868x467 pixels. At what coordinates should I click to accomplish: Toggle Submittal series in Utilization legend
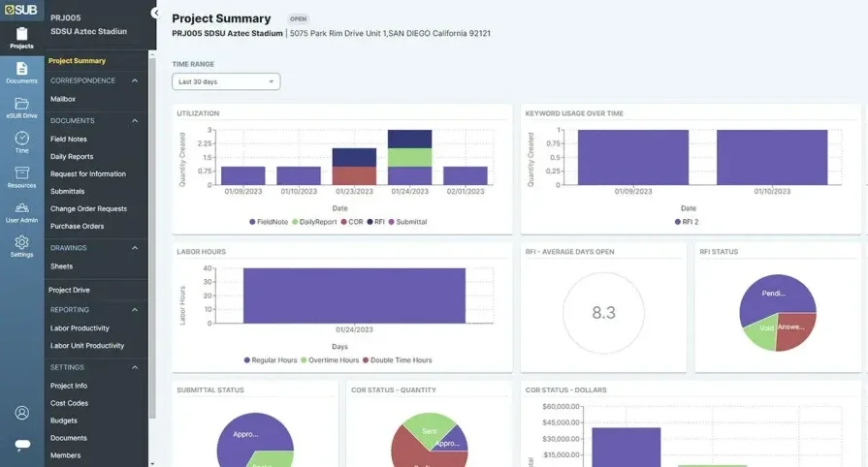[407, 222]
